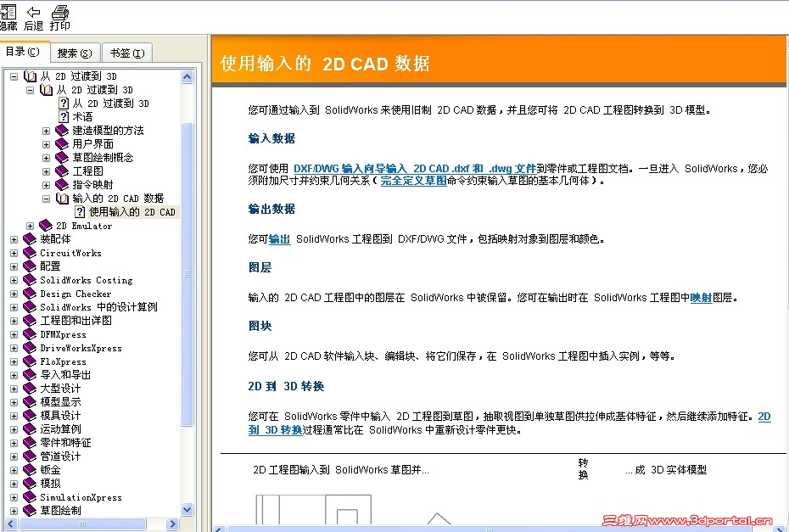Click the book icon next to 建造模型的方法

pyautogui.click(x=62, y=131)
